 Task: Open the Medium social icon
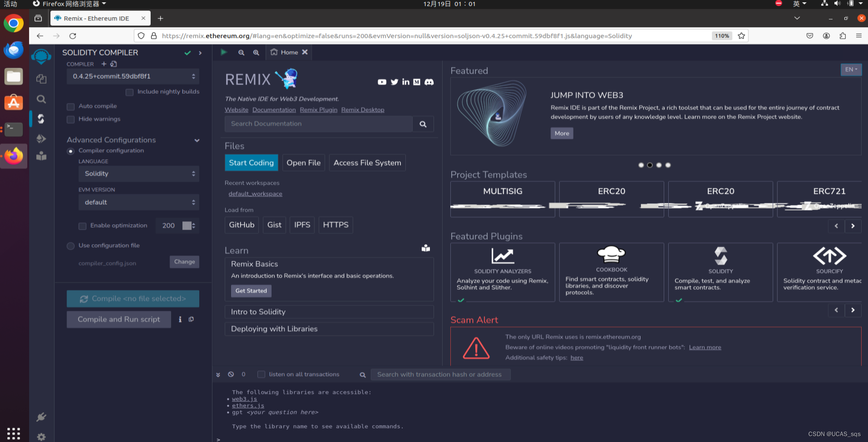(x=417, y=82)
